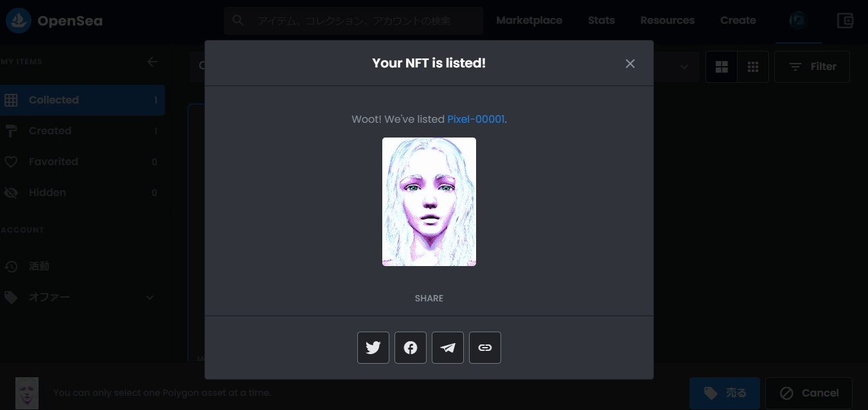Open the Stats menu
868x410 pixels.
[601, 21]
